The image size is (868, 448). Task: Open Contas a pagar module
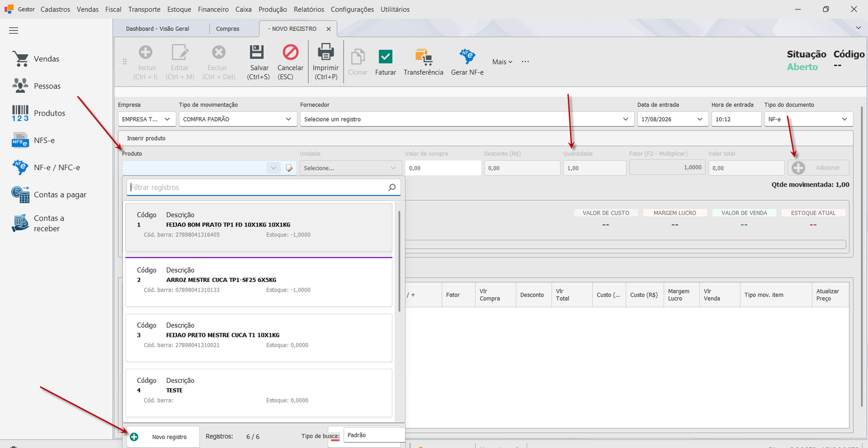(x=49, y=194)
